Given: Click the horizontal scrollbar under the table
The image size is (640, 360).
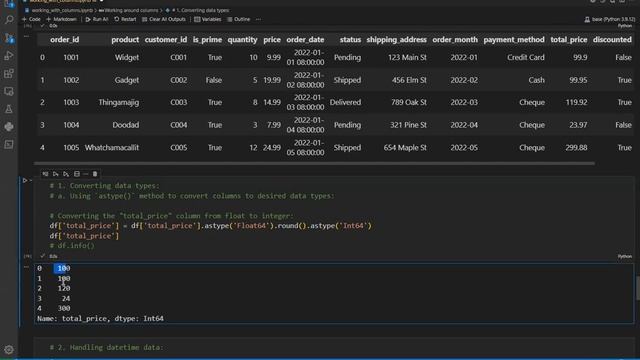Looking at the screenshot, I should (314, 163).
